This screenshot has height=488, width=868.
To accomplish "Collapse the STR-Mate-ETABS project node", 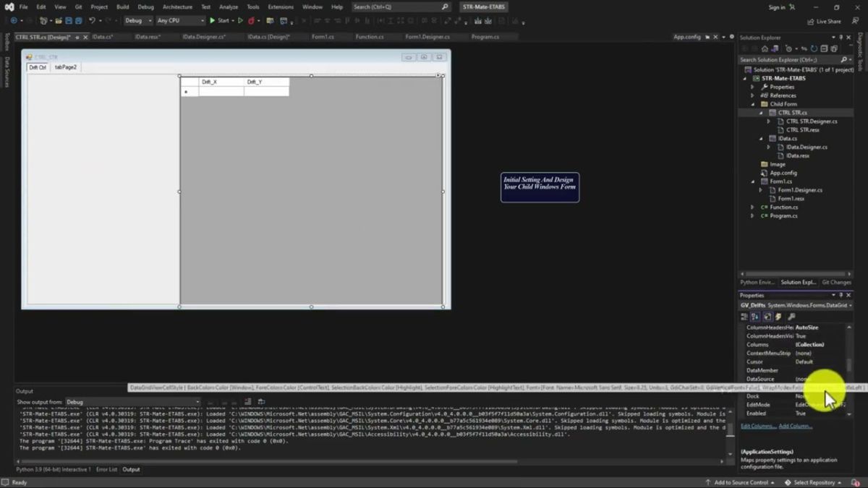I will 746,78.
